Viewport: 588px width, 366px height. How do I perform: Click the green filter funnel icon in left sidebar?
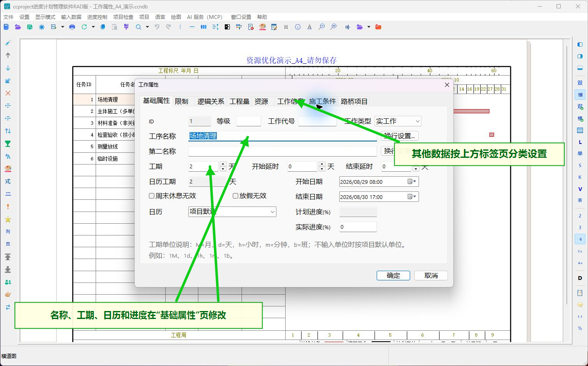[x=8, y=144]
